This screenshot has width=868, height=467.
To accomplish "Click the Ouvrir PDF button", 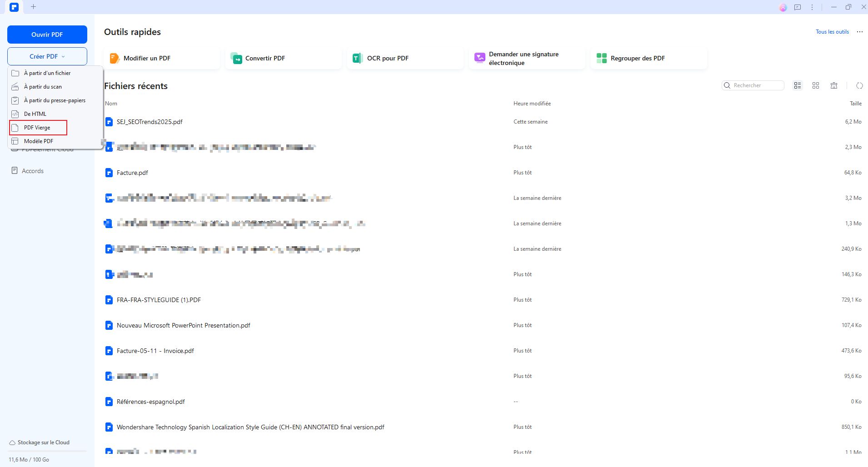I will point(47,35).
